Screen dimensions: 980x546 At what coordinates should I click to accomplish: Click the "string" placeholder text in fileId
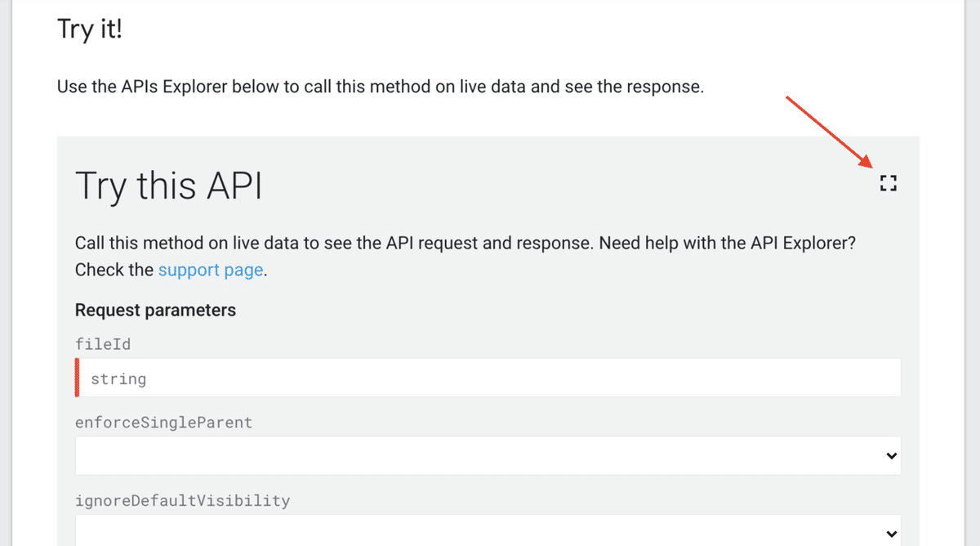pos(119,379)
